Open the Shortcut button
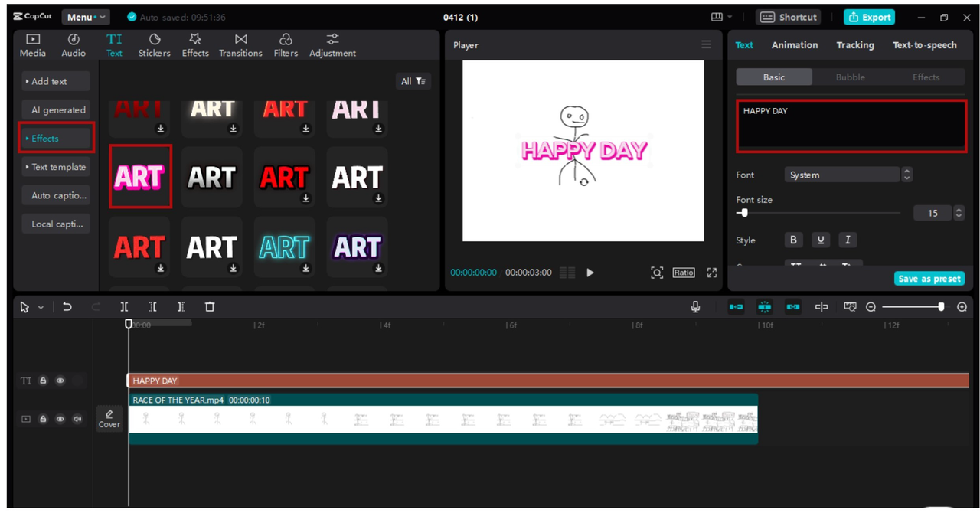The image size is (980, 513). click(788, 17)
